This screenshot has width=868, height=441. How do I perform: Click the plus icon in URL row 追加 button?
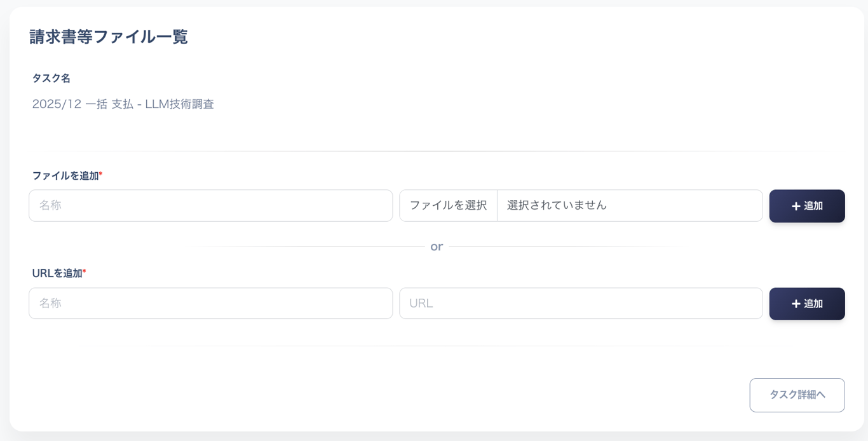point(796,304)
